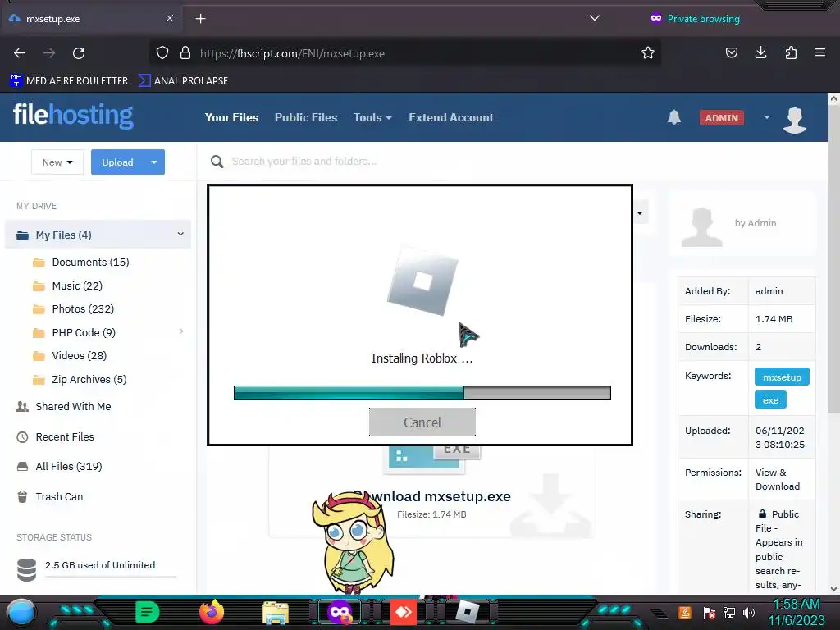Bookmark this page with the star
This screenshot has height=630, width=840.
click(648, 53)
